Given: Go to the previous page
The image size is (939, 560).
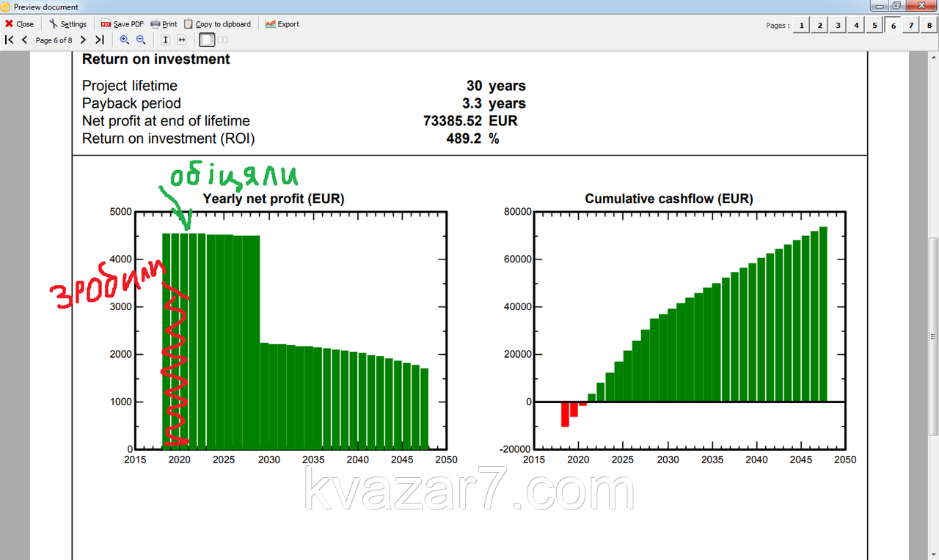Looking at the screenshot, I should (24, 40).
